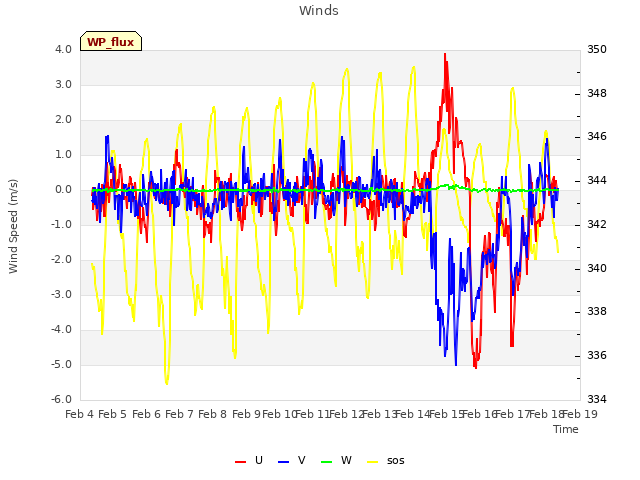This screenshot has height=480, width=640.
Task: Click the 350 right axis value
Action: [597, 49]
